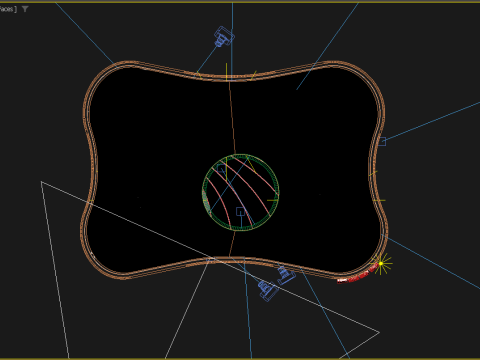The width and height of the screenshot is (480, 360).
Task: Select the square target marker at sphere's bottom
Action: click(x=240, y=211)
